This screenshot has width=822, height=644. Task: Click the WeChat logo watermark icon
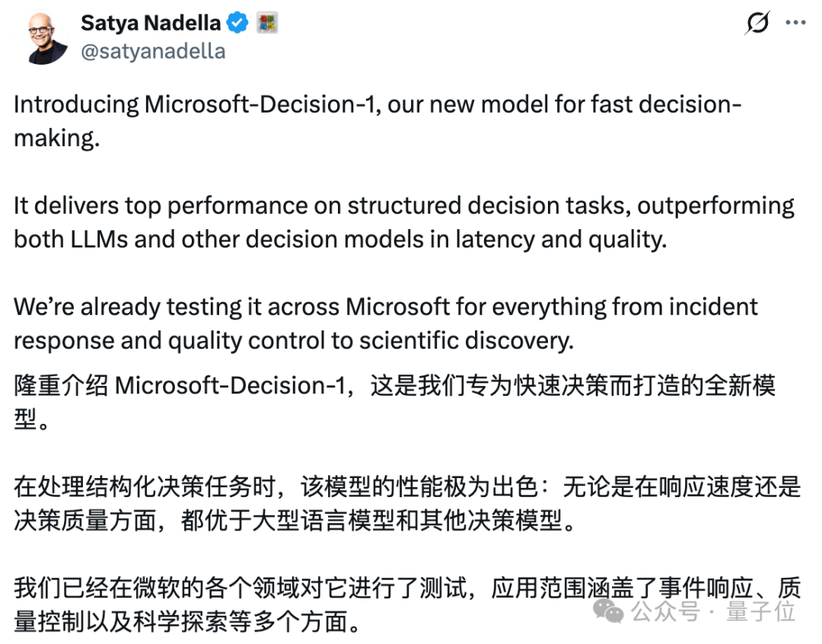(x=607, y=611)
